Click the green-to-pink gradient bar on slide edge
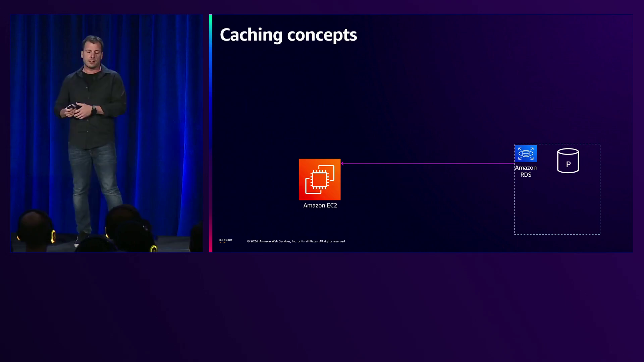Screen dimensions: 644x362 [211, 134]
